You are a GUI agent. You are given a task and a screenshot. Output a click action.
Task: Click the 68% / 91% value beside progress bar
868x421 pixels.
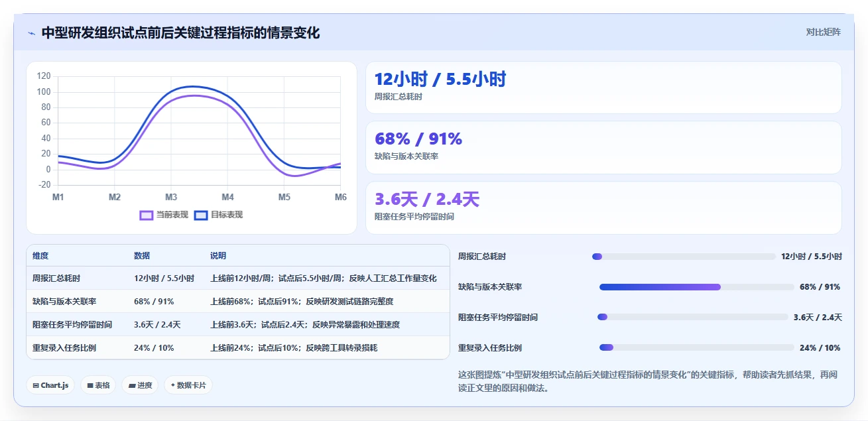tap(820, 287)
